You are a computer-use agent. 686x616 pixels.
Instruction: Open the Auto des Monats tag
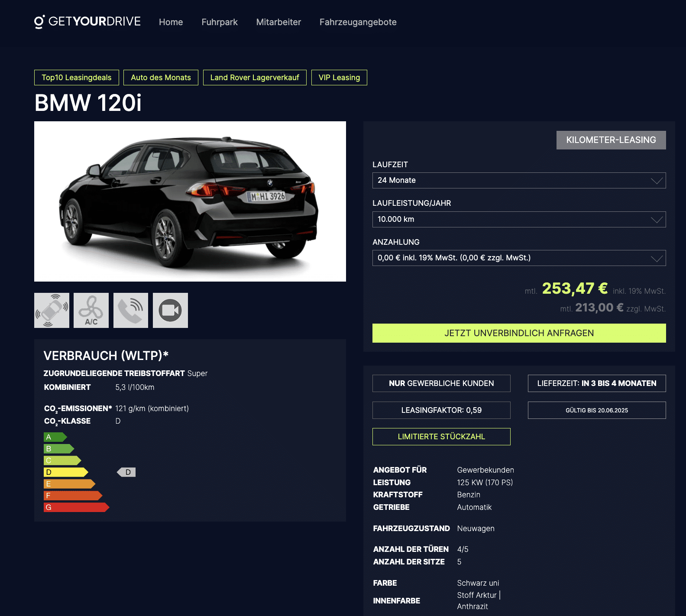pyautogui.click(x=161, y=78)
